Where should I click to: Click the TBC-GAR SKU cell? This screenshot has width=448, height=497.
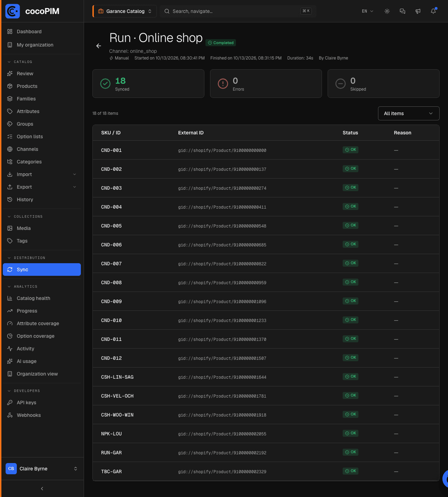(x=112, y=471)
